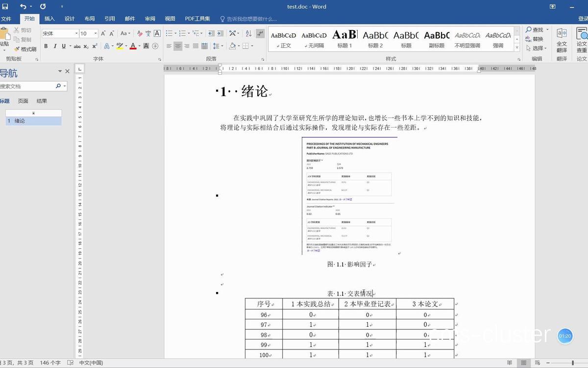This screenshot has width=588, height=368.
Task: Show 结果 results in navigation pane
Action: click(42, 101)
